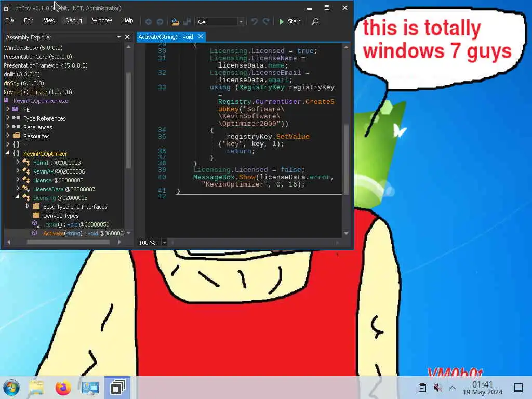Select dnlib (3.3.2.0) assembly
This screenshot has width=532, height=399.
coord(22,74)
